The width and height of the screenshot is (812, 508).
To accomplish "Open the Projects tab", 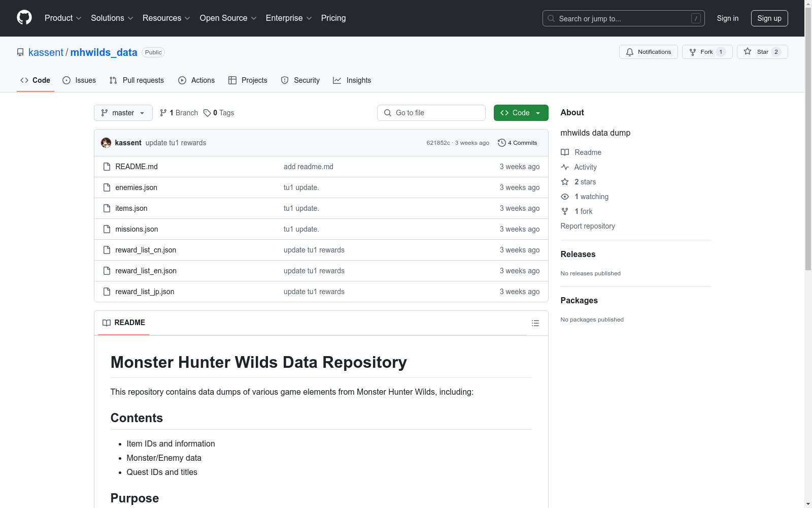I will (248, 80).
